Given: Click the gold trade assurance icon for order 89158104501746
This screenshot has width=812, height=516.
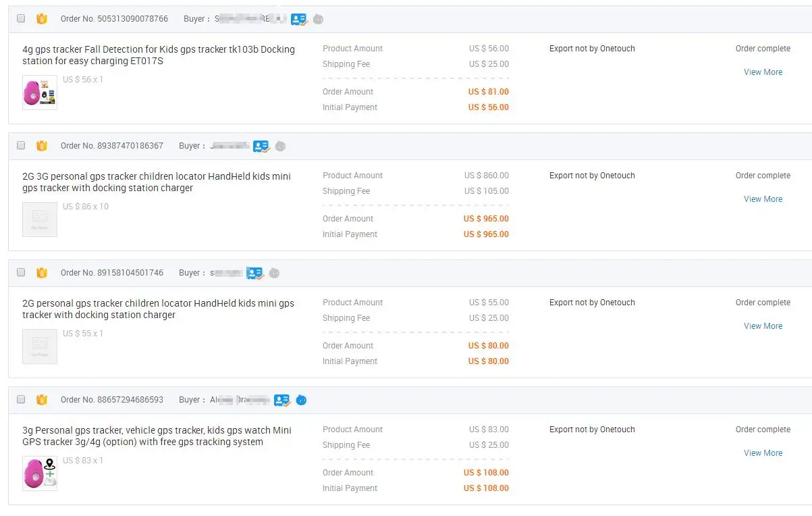Looking at the screenshot, I should coord(42,273).
